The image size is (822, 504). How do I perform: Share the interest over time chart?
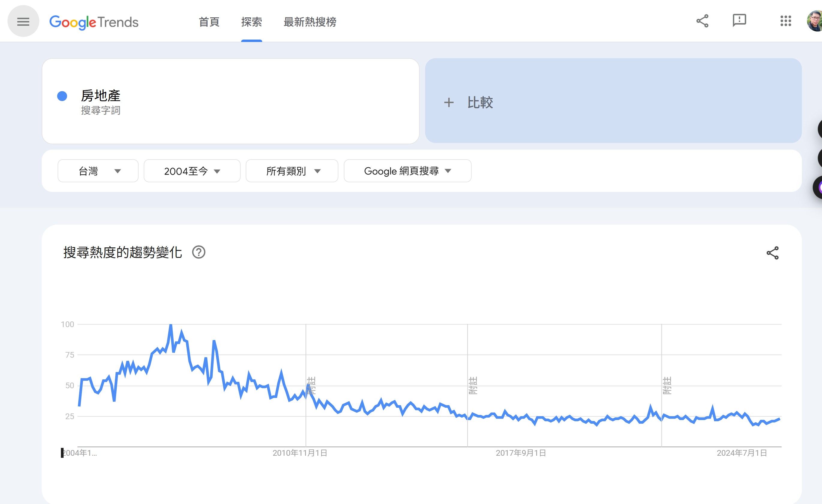coord(772,253)
